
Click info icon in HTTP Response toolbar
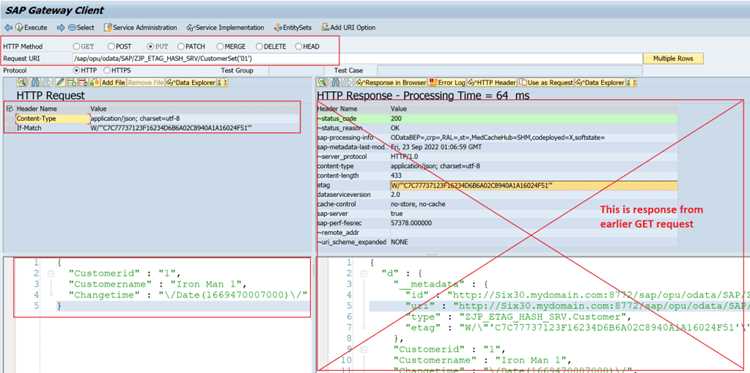[631, 83]
